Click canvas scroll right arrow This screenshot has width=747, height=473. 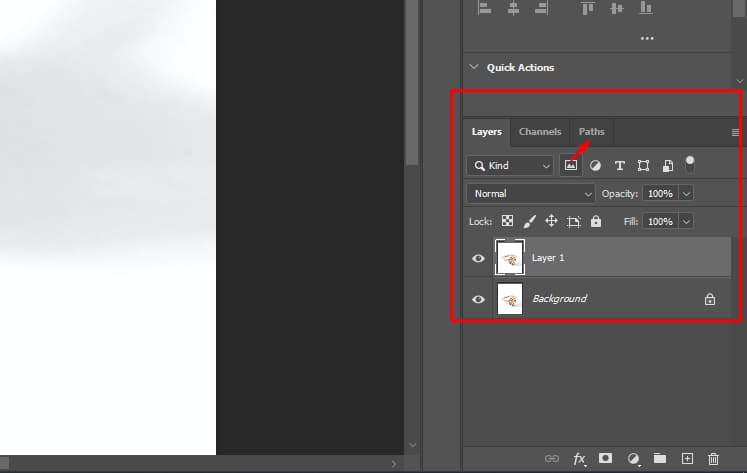click(x=394, y=463)
